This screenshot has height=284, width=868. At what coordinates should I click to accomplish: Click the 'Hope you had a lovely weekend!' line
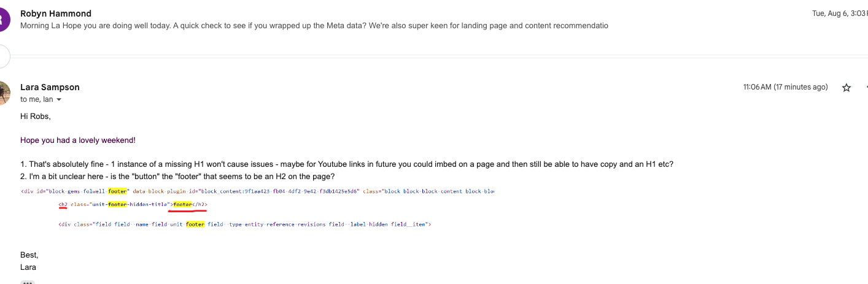(x=78, y=140)
